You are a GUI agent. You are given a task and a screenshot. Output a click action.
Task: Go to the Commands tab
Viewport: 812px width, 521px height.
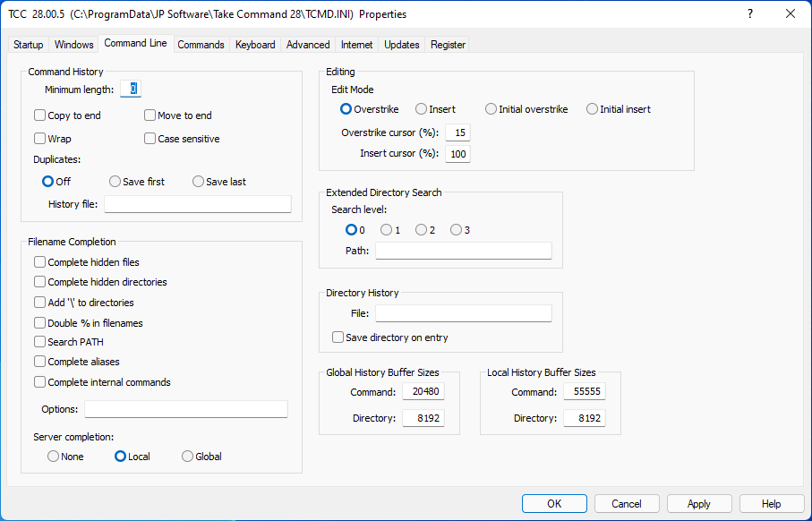(x=201, y=45)
